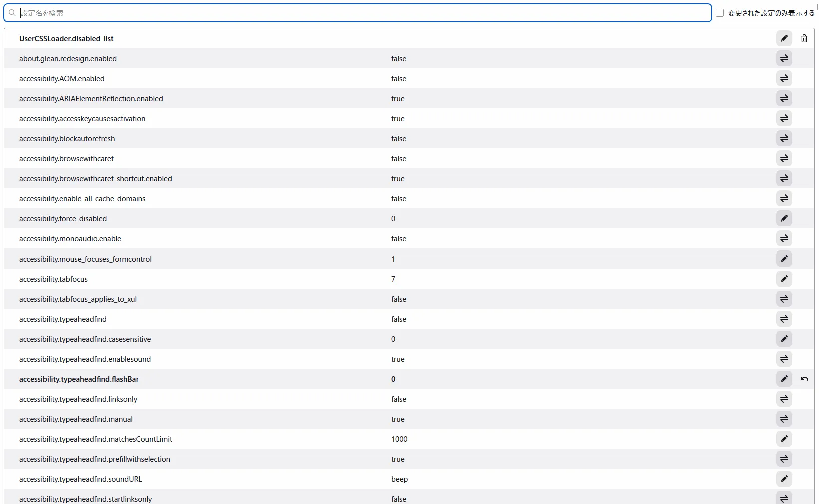Edit the UserCSSLoader.disabled_list preference
The width and height of the screenshot is (819, 504).
point(784,38)
